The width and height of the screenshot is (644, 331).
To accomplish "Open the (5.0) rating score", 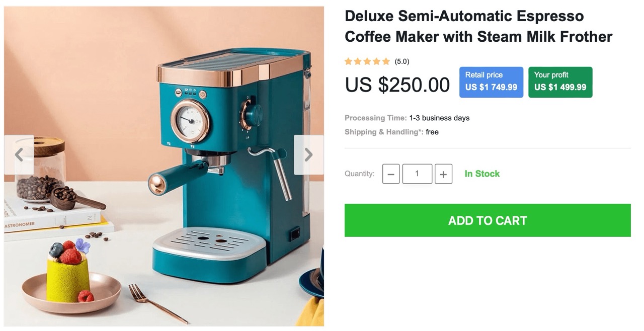I will point(402,61).
